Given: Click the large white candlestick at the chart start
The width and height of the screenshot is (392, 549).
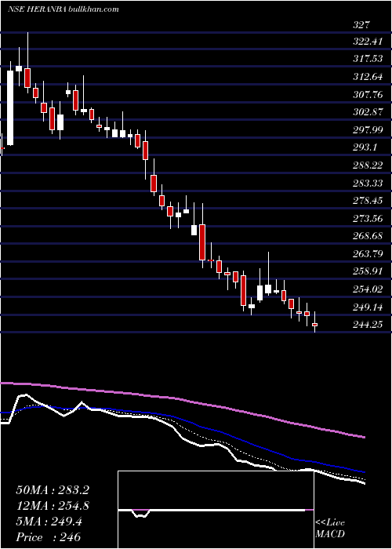Looking at the screenshot, I should click(10, 108).
